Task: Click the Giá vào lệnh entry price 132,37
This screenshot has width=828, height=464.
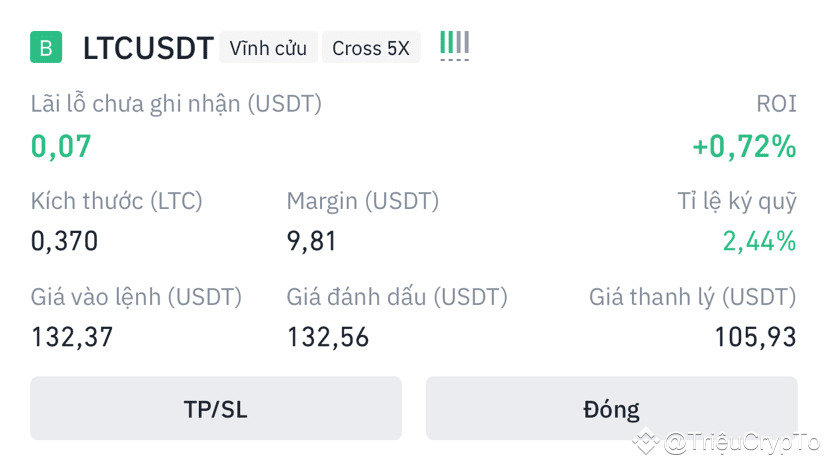Action: (72, 337)
